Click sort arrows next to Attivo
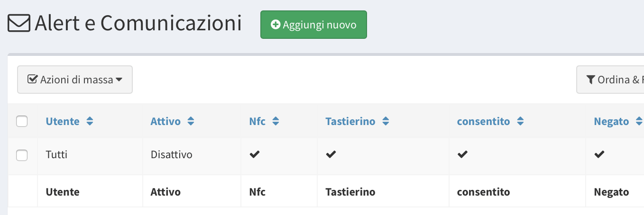The image size is (644, 215). tap(191, 122)
